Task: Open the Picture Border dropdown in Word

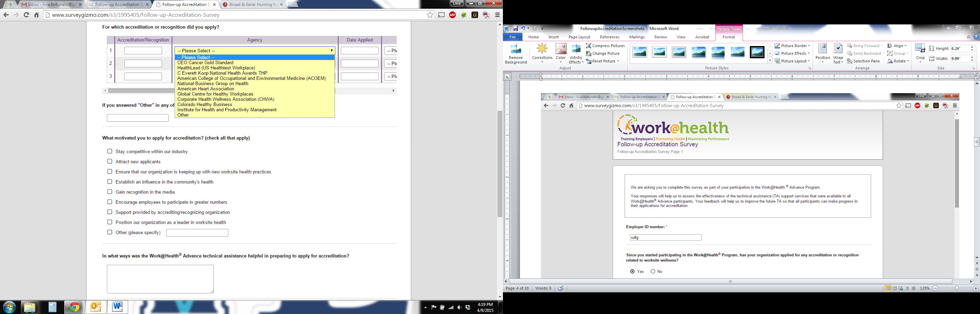Action: (x=792, y=46)
